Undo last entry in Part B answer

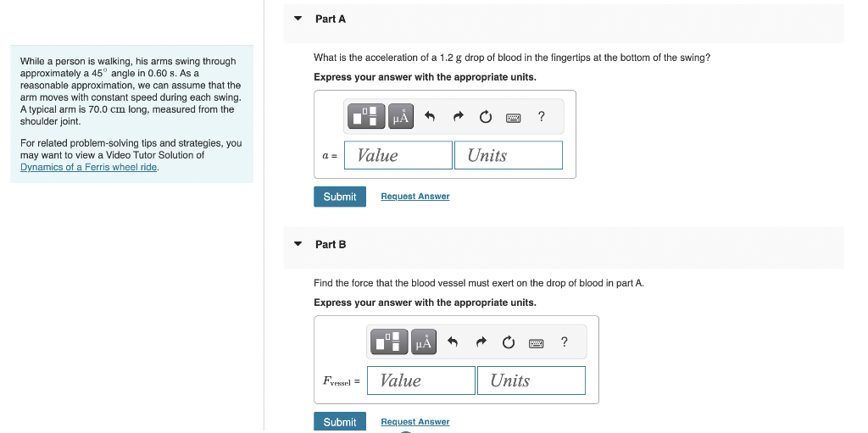point(453,342)
